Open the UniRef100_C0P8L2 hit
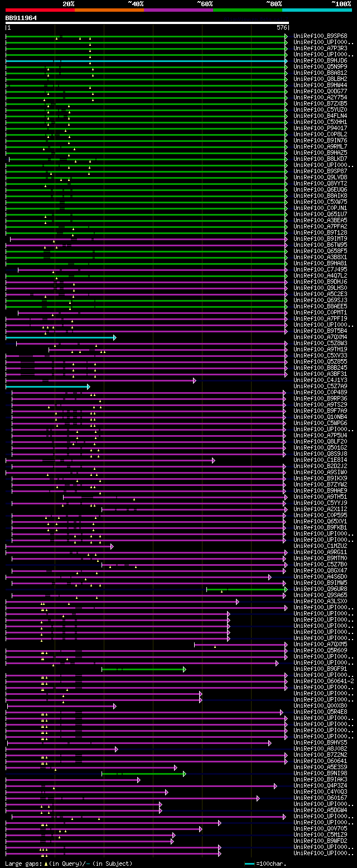This screenshot has width=357, height=868. [x=320, y=134]
